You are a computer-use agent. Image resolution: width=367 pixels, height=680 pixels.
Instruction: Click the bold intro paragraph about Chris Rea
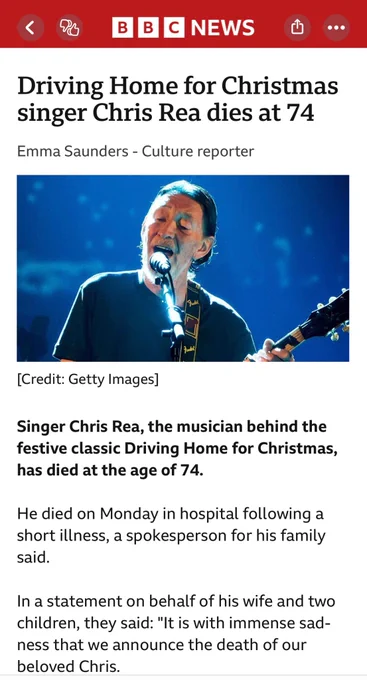tap(177, 448)
